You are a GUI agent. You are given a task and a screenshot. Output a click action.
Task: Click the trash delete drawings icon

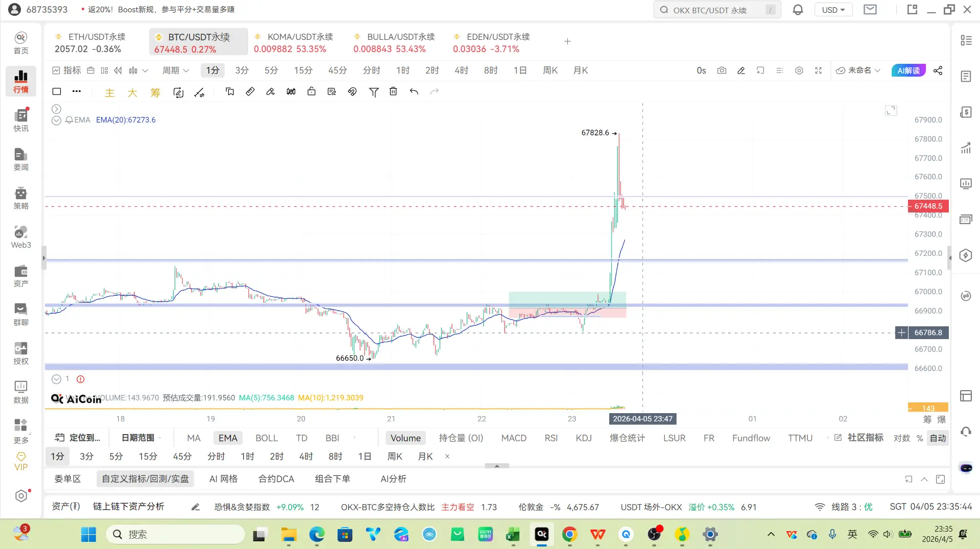tap(393, 92)
